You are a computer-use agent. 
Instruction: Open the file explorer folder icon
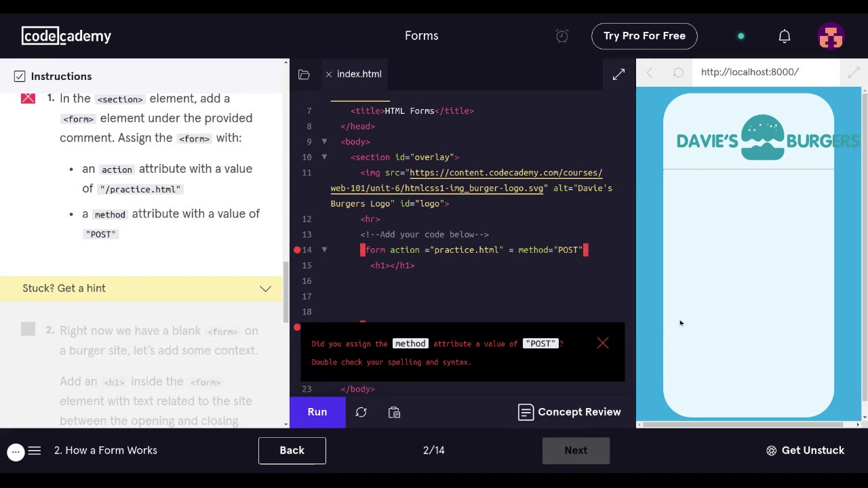tap(304, 74)
